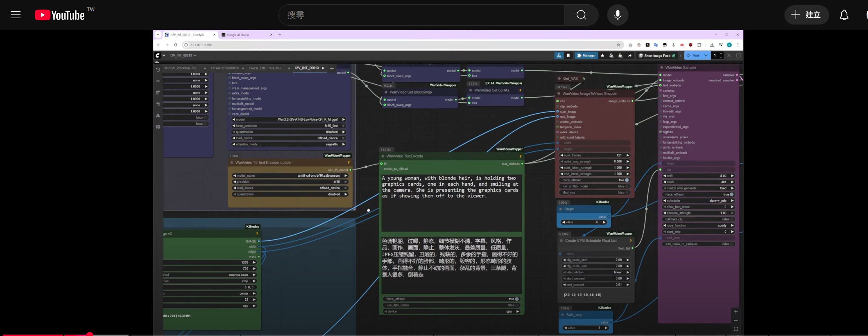This screenshot has height=336, width=868.
Task: Toggle force_offload in ImageToVideo Encode node
Action: click(627, 180)
